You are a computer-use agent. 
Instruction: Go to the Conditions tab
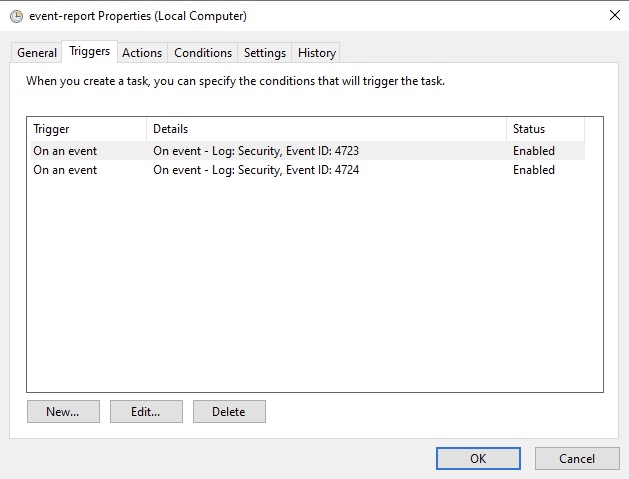click(203, 53)
